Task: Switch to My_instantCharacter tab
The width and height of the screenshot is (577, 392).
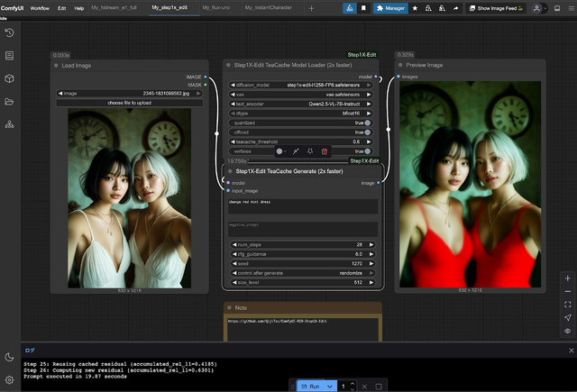Action: pos(269,7)
